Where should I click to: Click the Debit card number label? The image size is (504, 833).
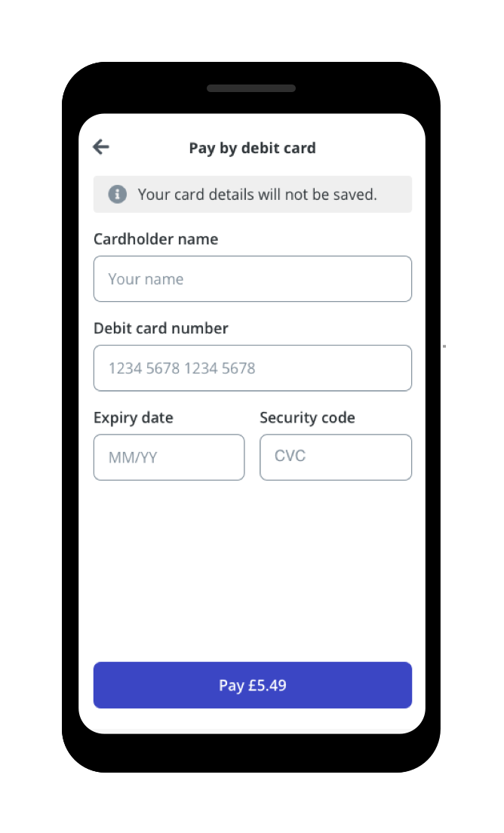pyautogui.click(x=161, y=328)
